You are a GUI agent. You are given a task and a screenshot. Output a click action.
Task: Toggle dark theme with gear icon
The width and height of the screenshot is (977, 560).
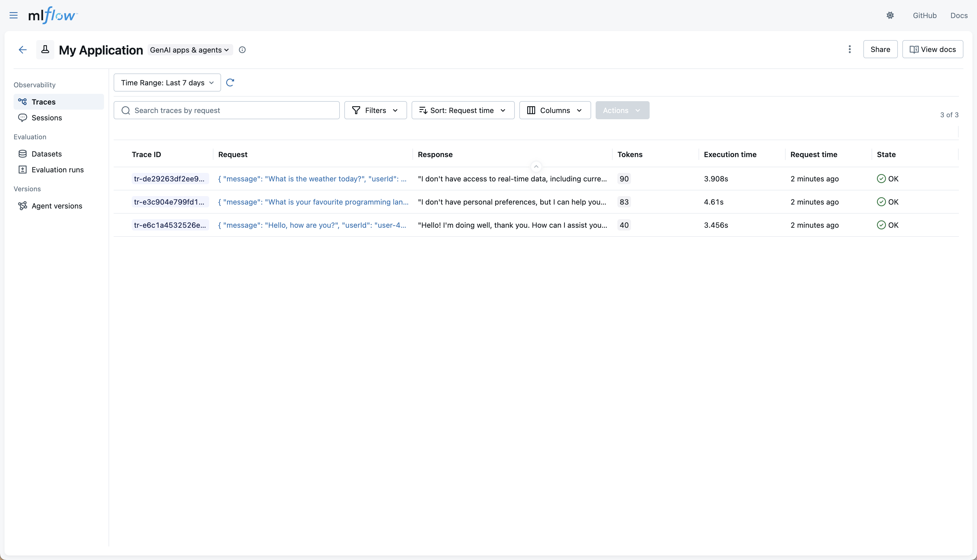890,15
